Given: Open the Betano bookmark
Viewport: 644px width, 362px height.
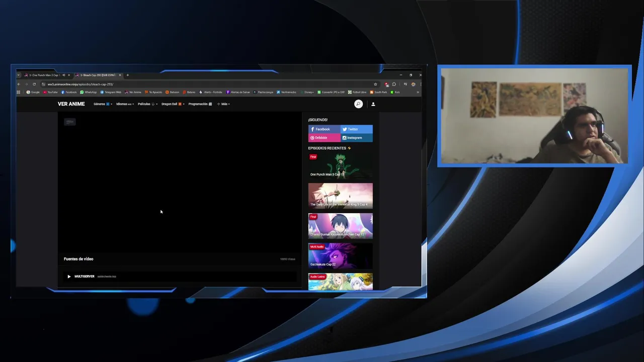Looking at the screenshot, I should point(189,92).
